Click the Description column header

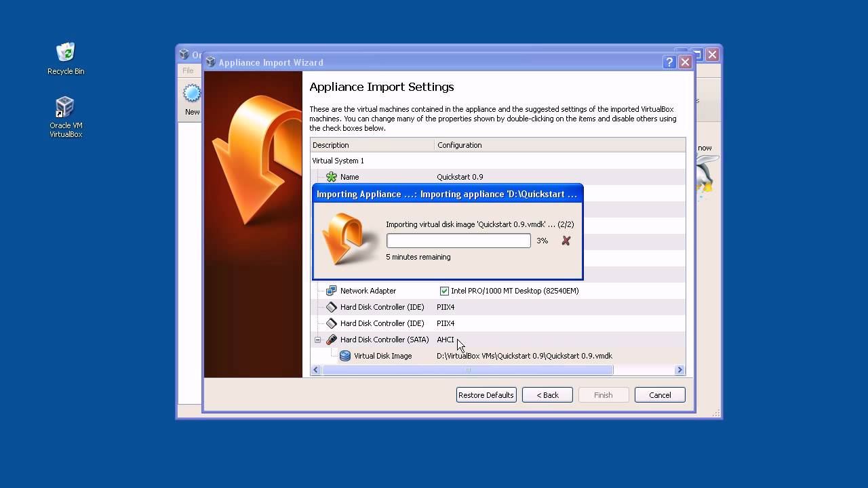tap(372, 145)
